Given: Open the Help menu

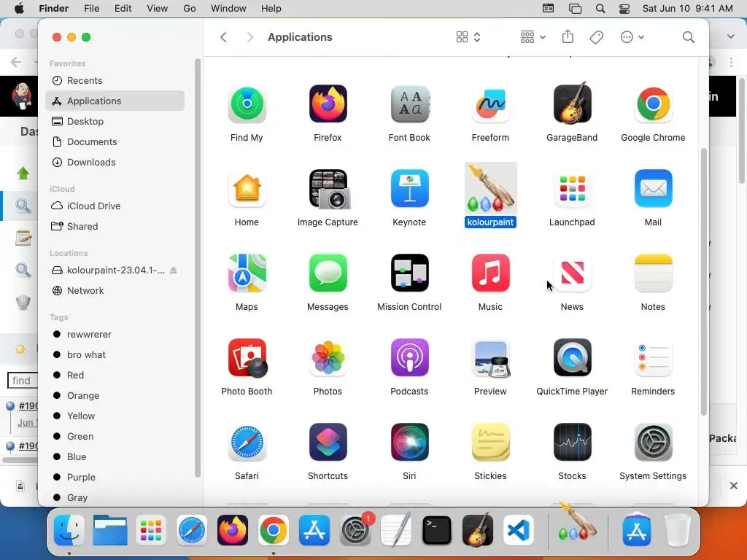Looking at the screenshot, I should point(271,9).
